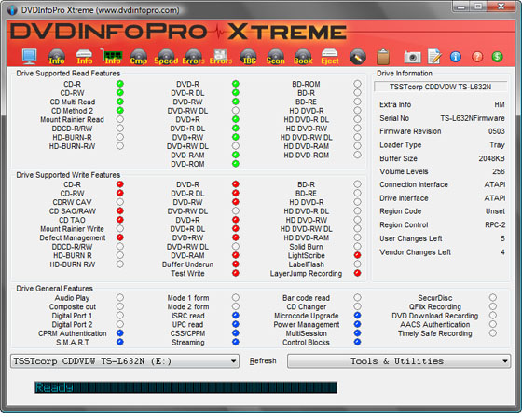Image resolution: width=522 pixels, height=420 pixels.
Task: Click the Buffer Underun write indicator
Action: (x=236, y=264)
